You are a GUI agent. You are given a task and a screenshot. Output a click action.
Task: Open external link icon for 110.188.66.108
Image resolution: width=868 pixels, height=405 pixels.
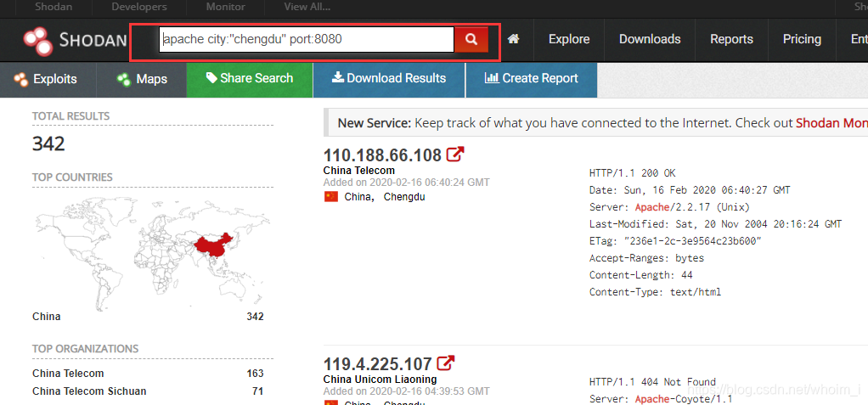pyautogui.click(x=455, y=155)
